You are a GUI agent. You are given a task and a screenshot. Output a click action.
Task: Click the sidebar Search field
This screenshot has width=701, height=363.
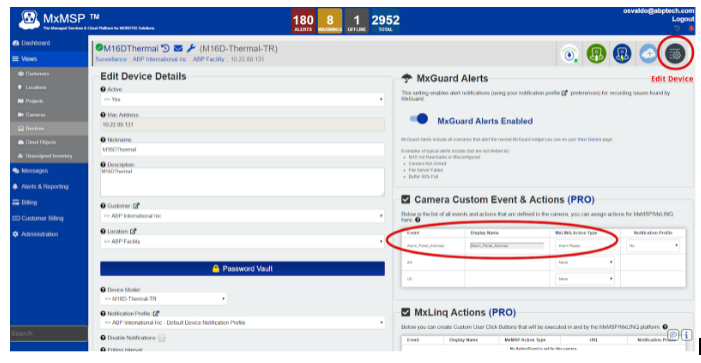49,333
